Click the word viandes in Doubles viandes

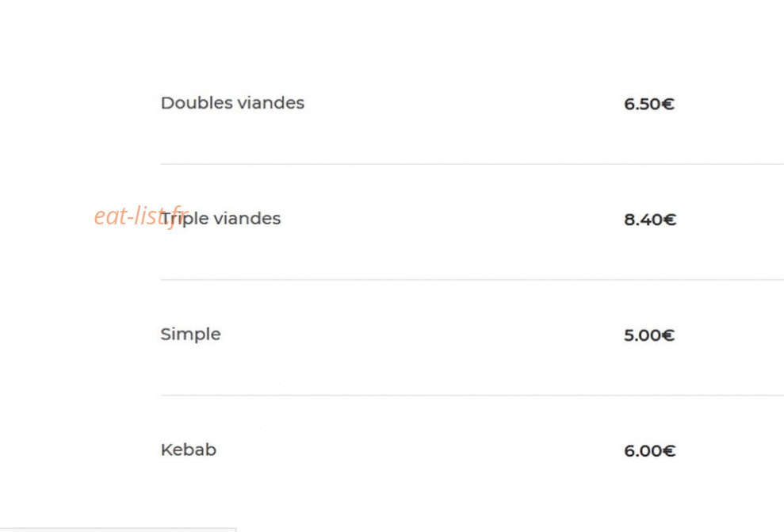pos(270,103)
